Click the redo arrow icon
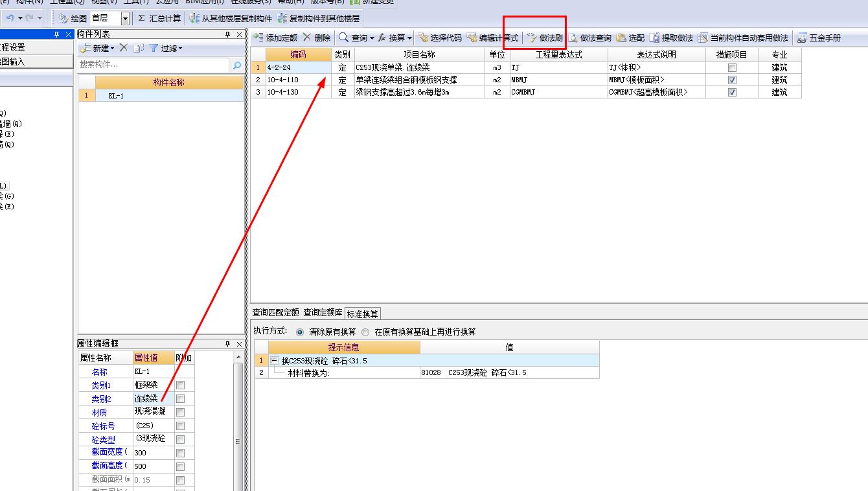The width and height of the screenshot is (868, 491). [x=29, y=18]
